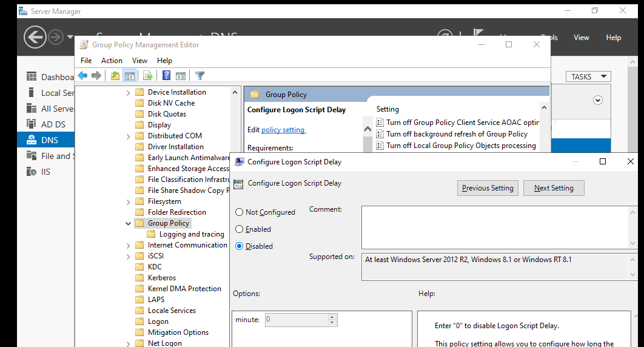Select the Mitigation Options tree folder
Image resolution: width=644 pixels, height=347 pixels.
pyautogui.click(x=172, y=332)
